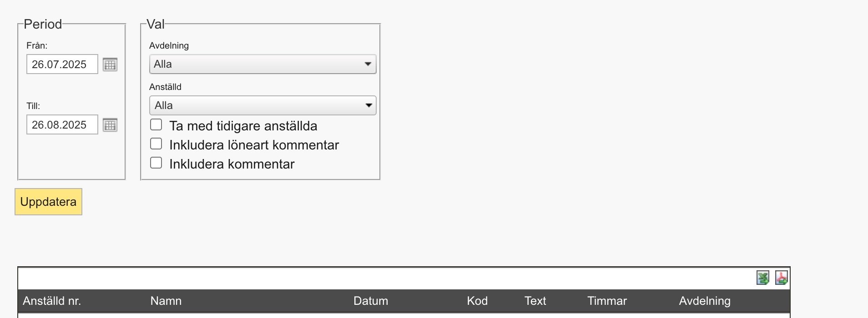Export the table to PDF

[782, 278]
